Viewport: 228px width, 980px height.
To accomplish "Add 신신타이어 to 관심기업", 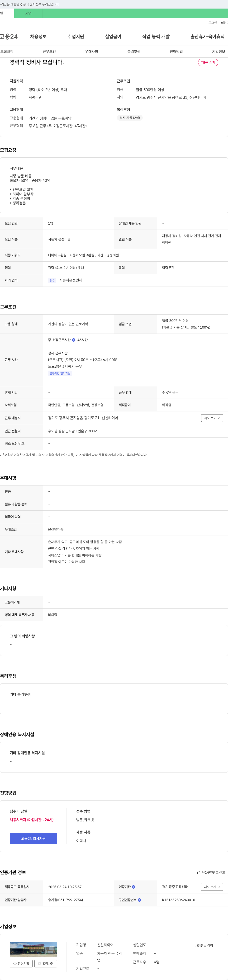I will [21, 964].
